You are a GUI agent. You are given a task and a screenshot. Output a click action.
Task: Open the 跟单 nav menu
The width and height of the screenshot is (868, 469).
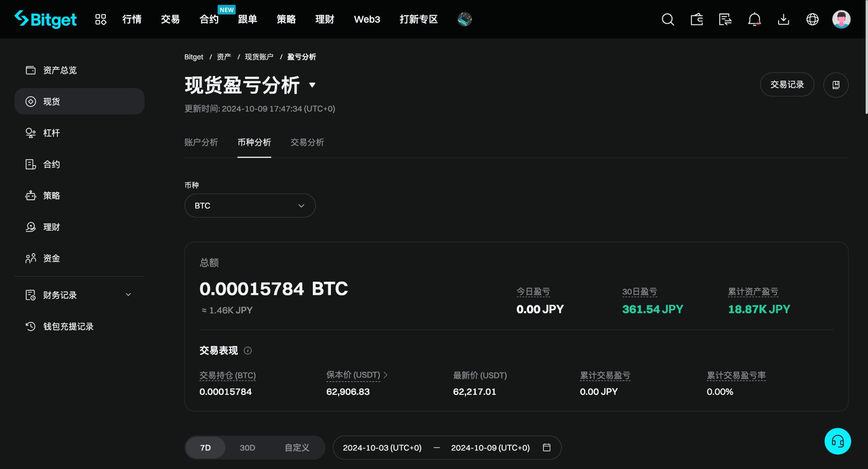[x=248, y=19]
